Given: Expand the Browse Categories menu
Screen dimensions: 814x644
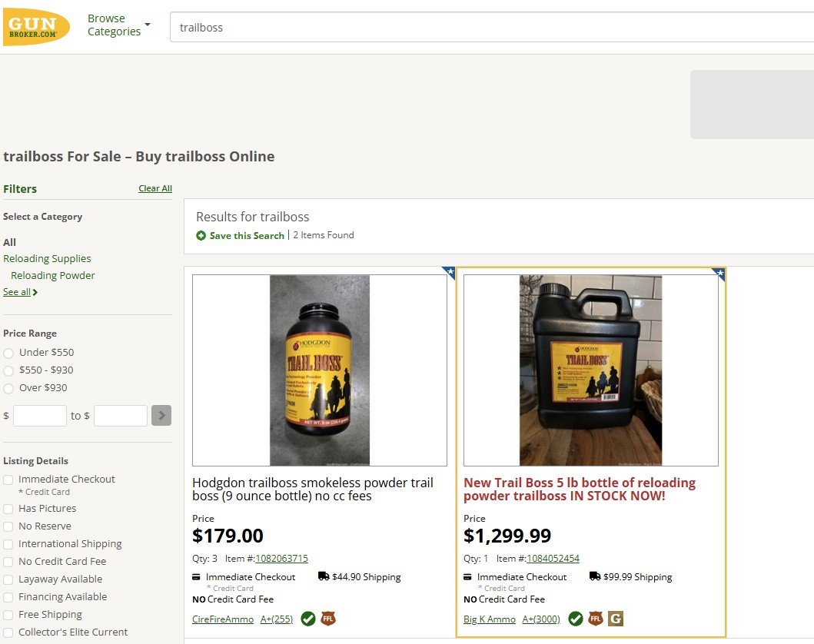Looking at the screenshot, I should click(119, 25).
